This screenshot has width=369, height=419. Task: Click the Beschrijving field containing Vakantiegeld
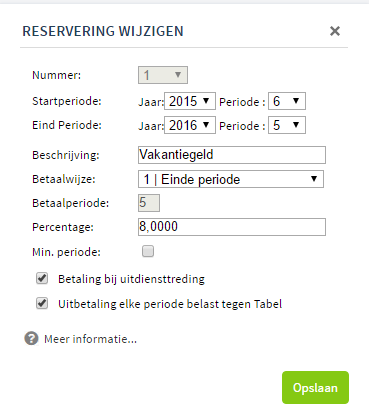pos(232,155)
